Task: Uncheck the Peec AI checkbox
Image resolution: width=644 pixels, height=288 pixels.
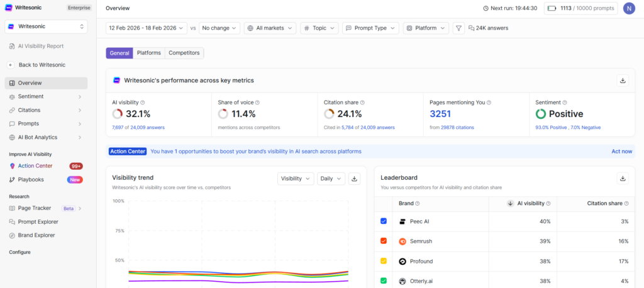Action: 384,221
